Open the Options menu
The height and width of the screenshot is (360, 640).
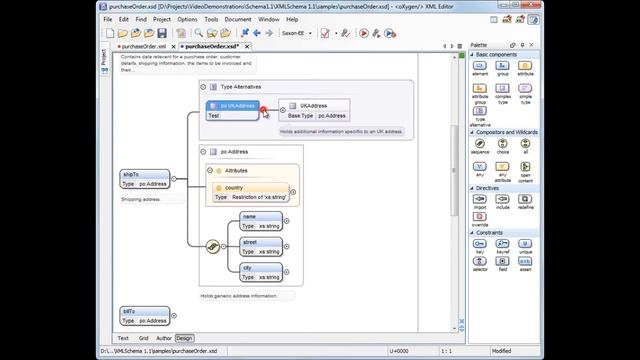click(187, 19)
